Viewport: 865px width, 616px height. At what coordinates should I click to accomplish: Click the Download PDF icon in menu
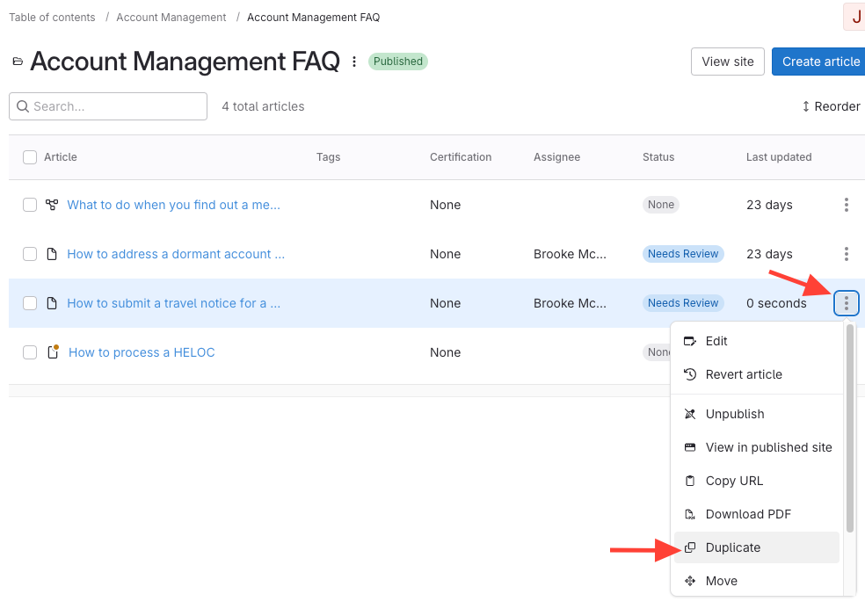pos(689,514)
